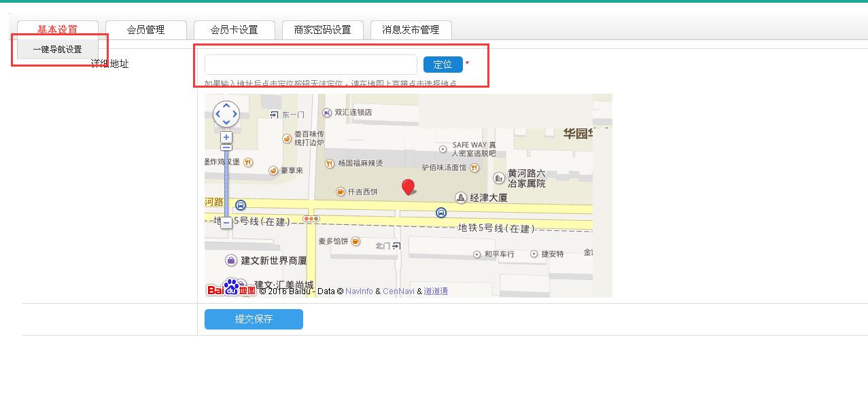Open the 基本设置 tab
This screenshot has height=409, width=868.
pos(58,30)
